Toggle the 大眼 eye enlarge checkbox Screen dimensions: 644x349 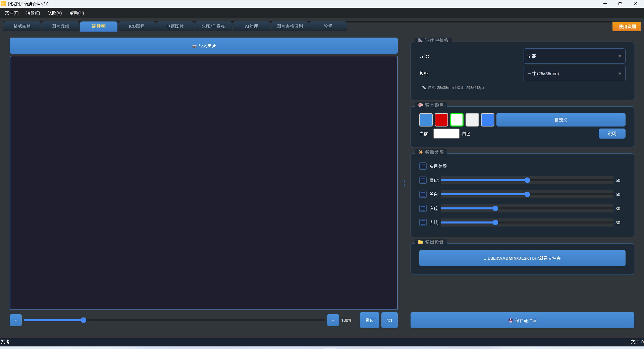[x=423, y=222]
